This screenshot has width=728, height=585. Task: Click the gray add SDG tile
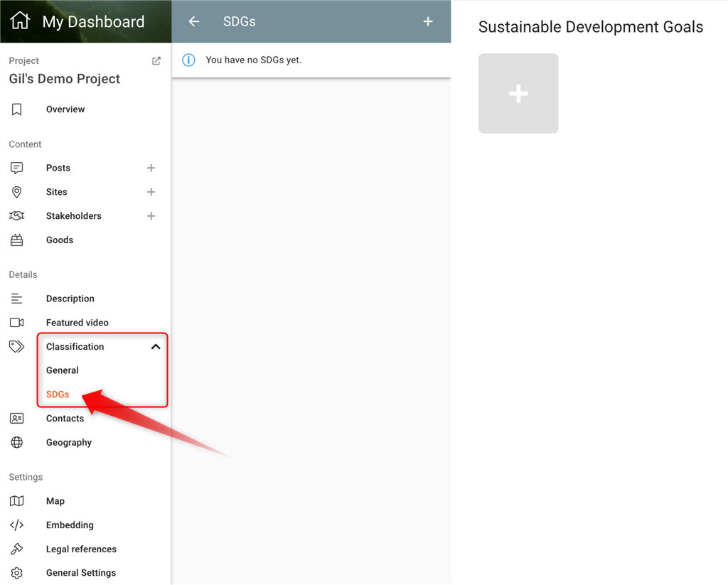click(518, 94)
